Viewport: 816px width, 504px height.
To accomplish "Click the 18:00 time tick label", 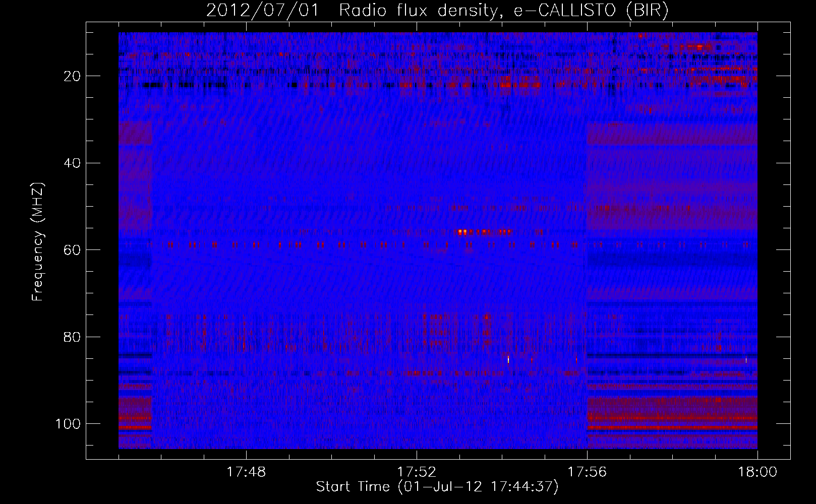I will click(x=757, y=472).
